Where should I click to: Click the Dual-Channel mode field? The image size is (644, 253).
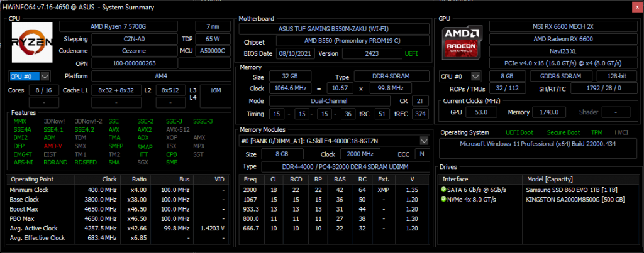click(330, 101)
